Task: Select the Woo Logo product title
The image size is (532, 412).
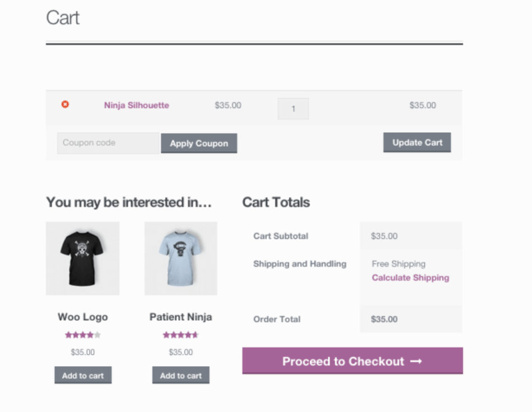Action: click(x=83, y=317)
